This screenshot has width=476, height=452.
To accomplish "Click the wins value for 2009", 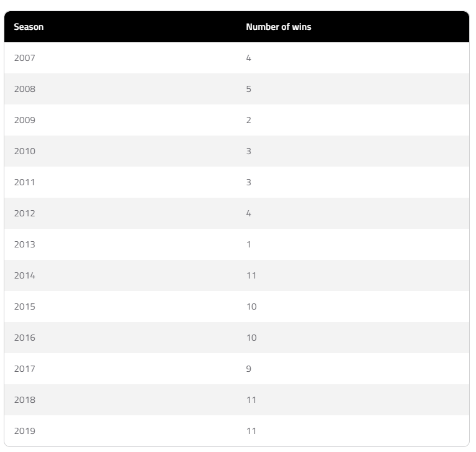I will pyautogui.click(x=249, y=120).
